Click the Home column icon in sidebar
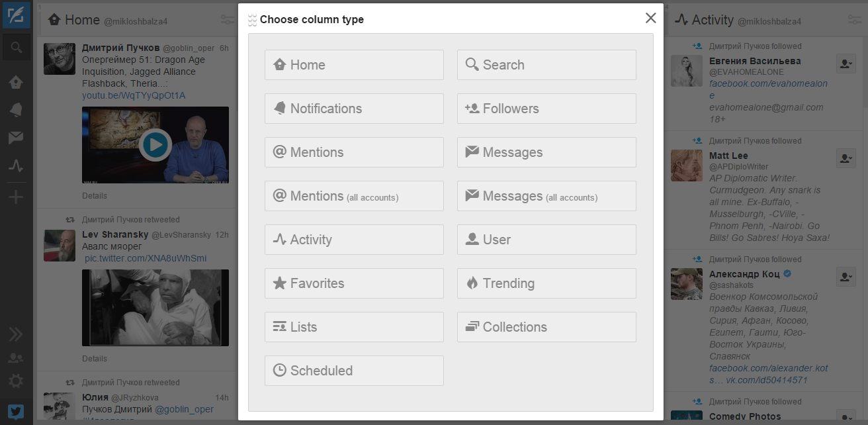Viewport: 868px width, 425px height. [x=16, y=82]
